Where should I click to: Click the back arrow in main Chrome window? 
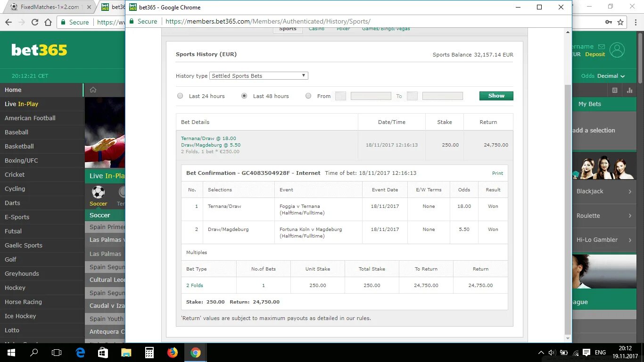(8, 22)
